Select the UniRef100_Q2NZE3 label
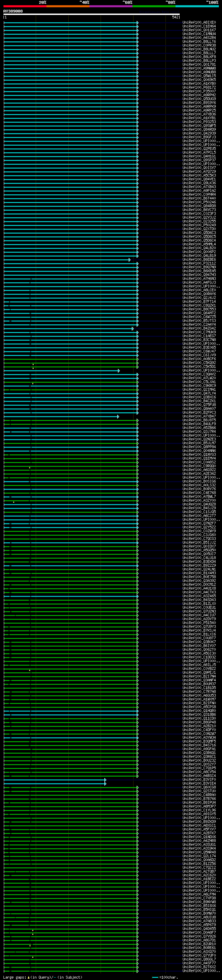The height and width of the screenshot is (980, 222). [199, 439]
